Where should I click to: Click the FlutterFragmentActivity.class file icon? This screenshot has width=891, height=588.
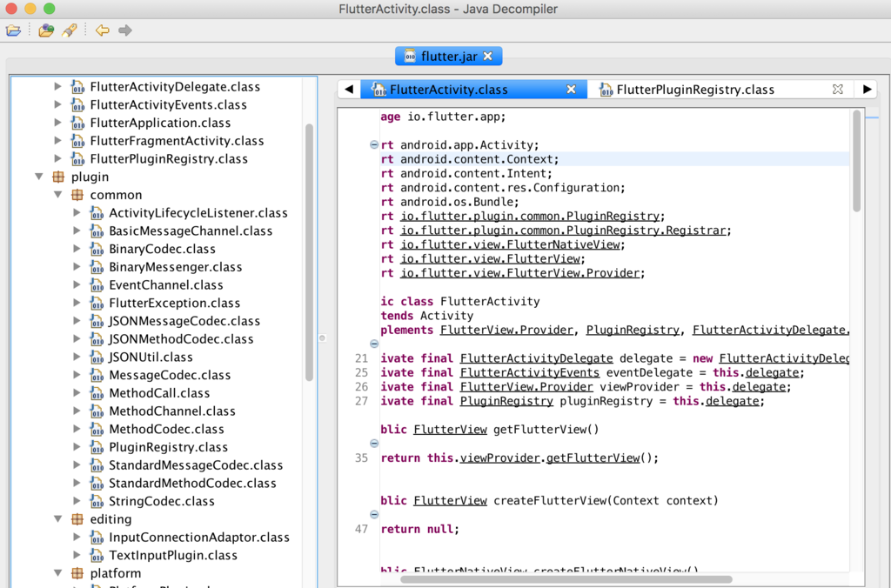(77, 141)
